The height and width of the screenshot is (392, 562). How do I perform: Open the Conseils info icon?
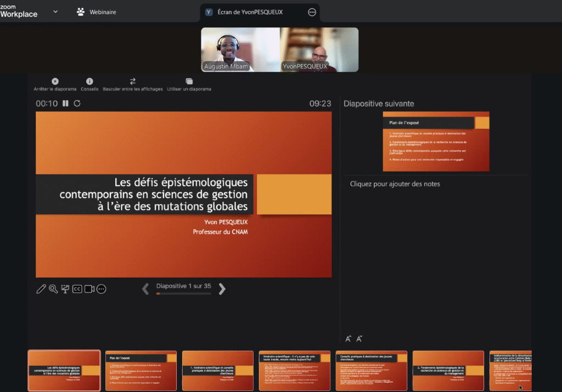[x=89, y=84]
